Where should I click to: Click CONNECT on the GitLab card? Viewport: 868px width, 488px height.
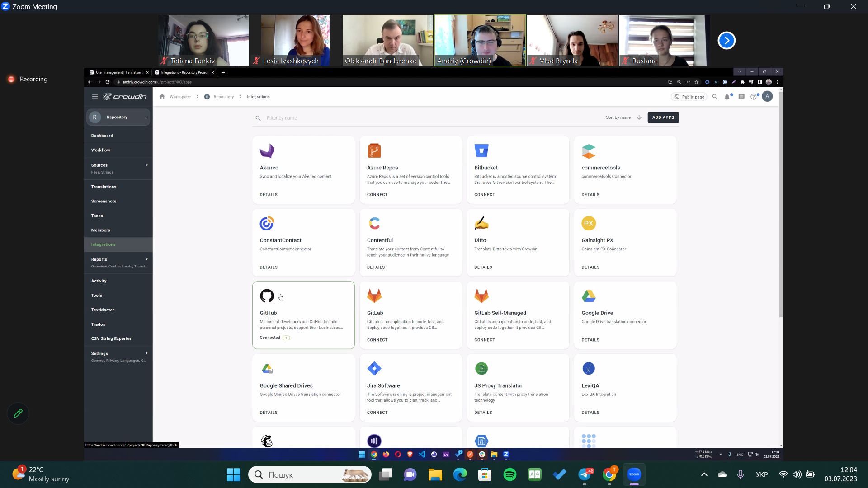tap(377, 340)
